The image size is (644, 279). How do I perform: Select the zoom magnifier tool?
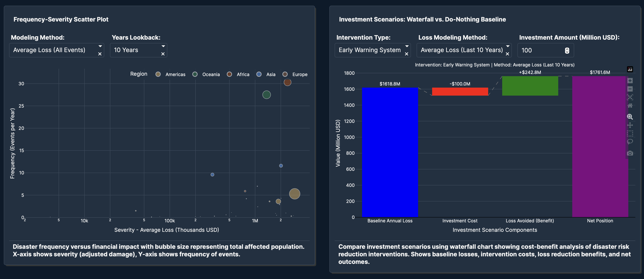tap(630, 117)
